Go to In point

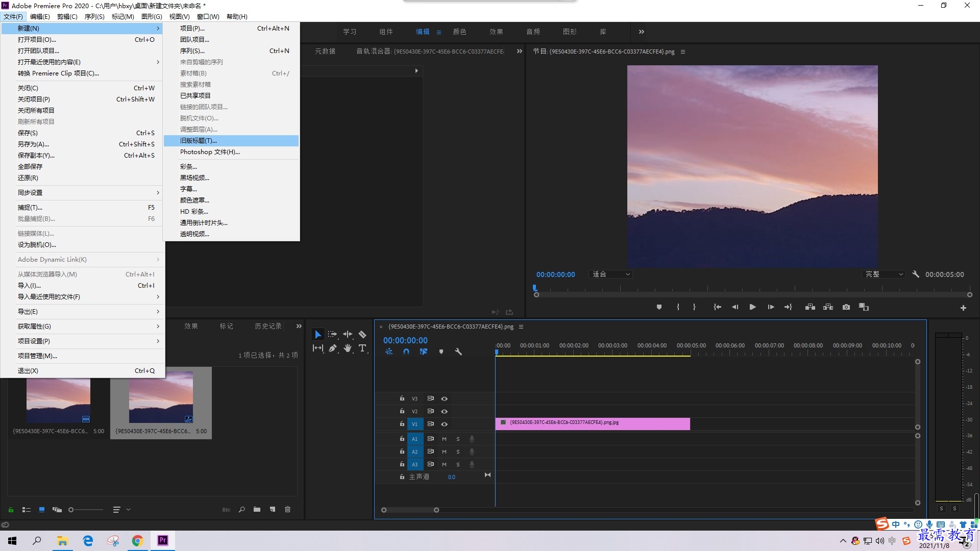pyautogui.click(x=717, y=307)
